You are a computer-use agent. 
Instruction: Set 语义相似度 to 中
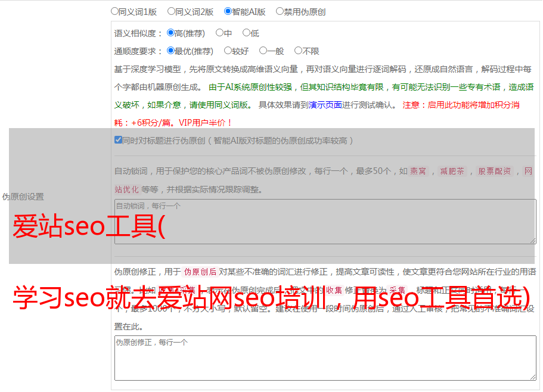(x=219, y=33)
